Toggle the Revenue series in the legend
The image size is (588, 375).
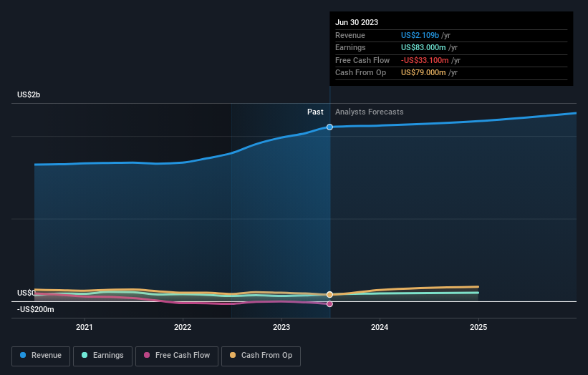(41, 356)
